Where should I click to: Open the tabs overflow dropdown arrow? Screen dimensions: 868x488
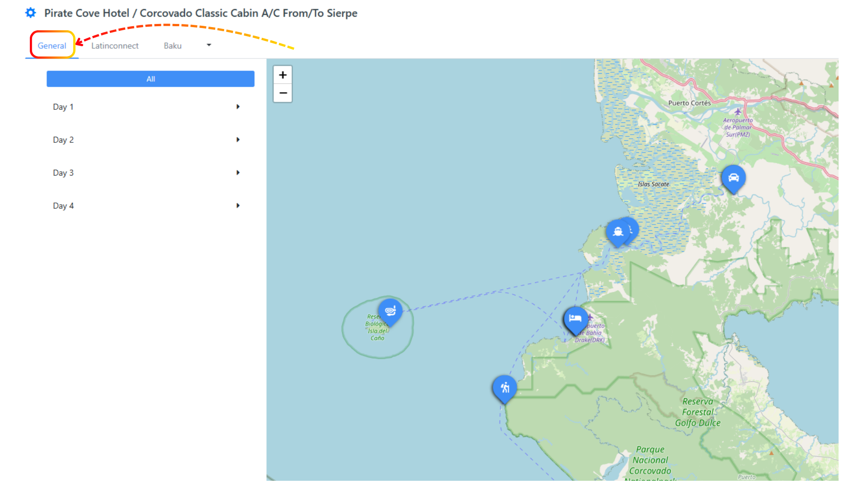click(209, 45)
